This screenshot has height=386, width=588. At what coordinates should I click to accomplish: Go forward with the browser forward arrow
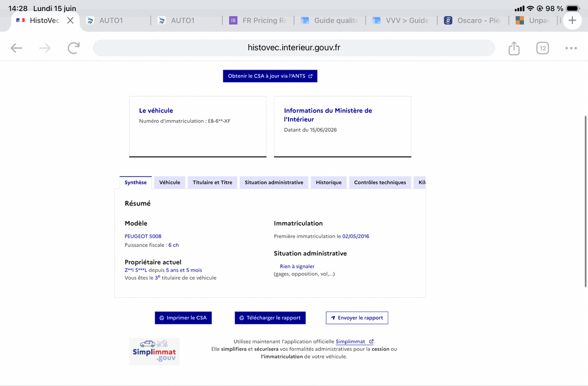coord(45,48)
